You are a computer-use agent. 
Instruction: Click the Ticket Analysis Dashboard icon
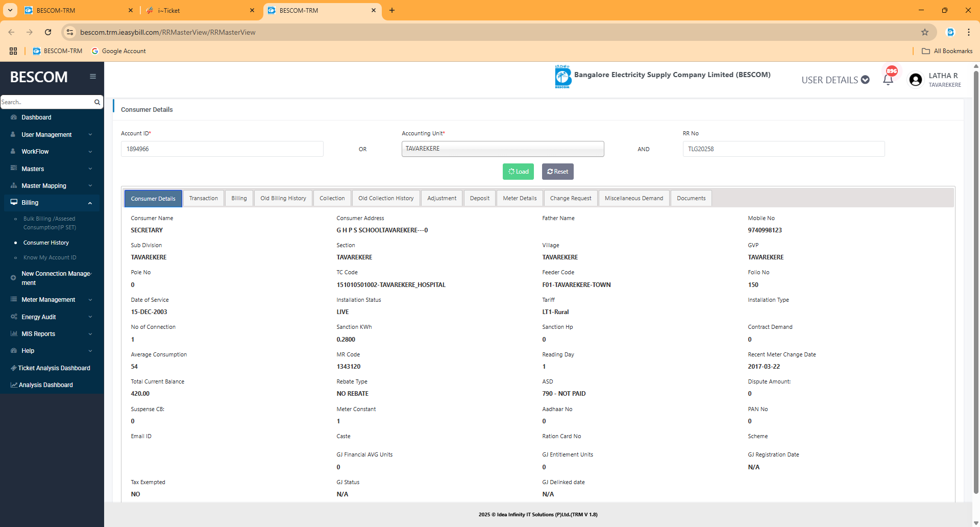pos(14,368)
